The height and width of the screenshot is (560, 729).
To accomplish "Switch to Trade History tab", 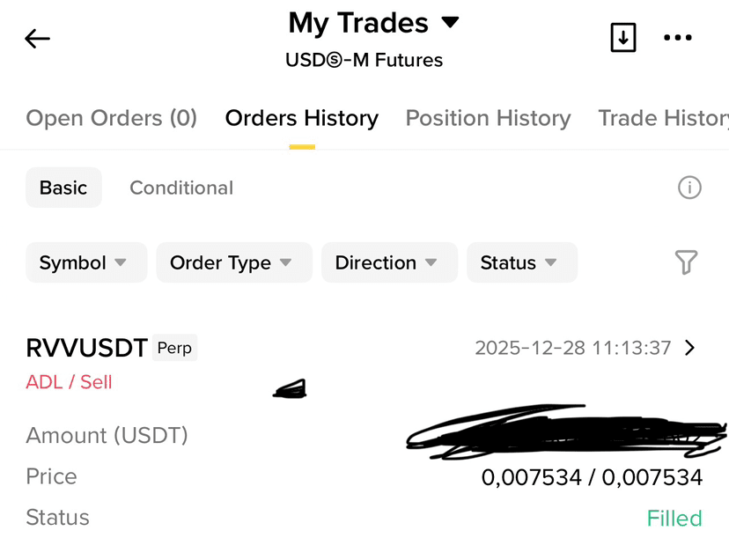I will 664,118.
